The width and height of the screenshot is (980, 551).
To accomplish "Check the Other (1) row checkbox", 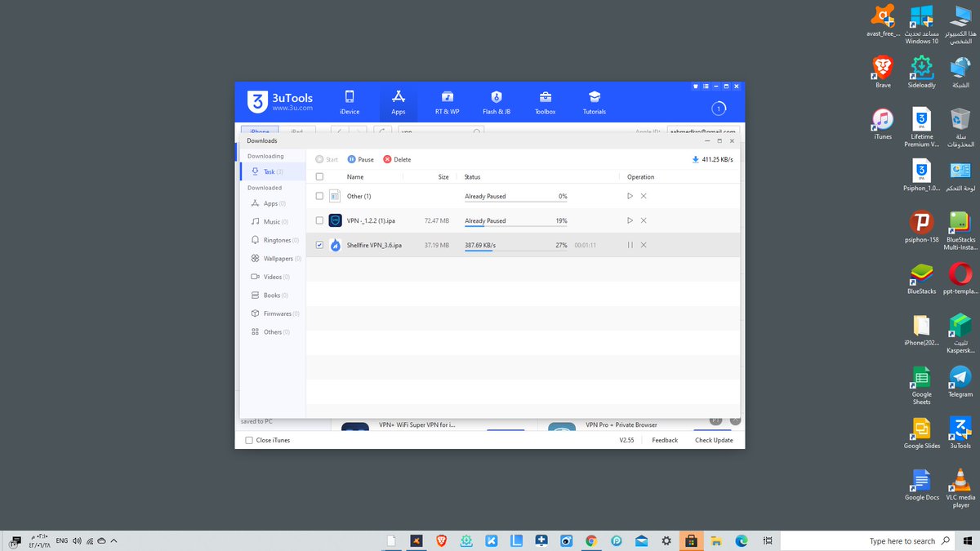I will tap(319, 196).
